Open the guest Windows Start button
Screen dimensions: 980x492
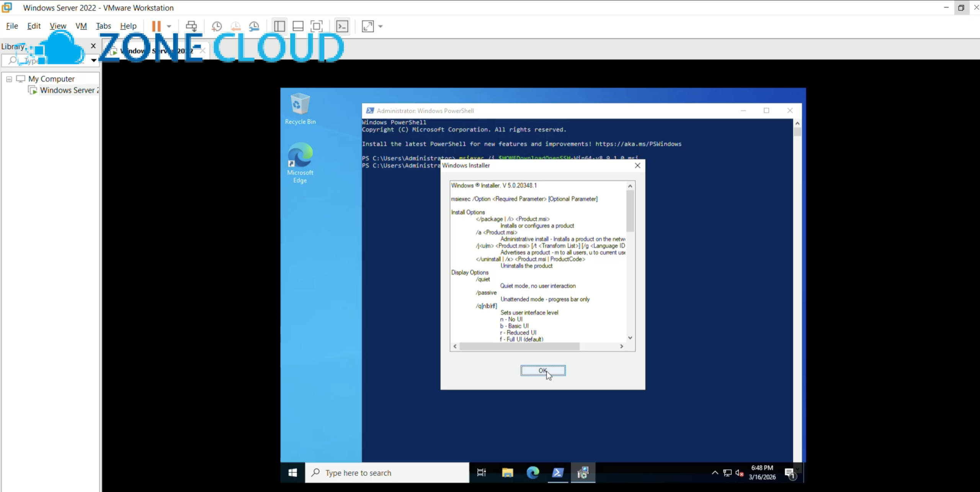pos(293,473)
